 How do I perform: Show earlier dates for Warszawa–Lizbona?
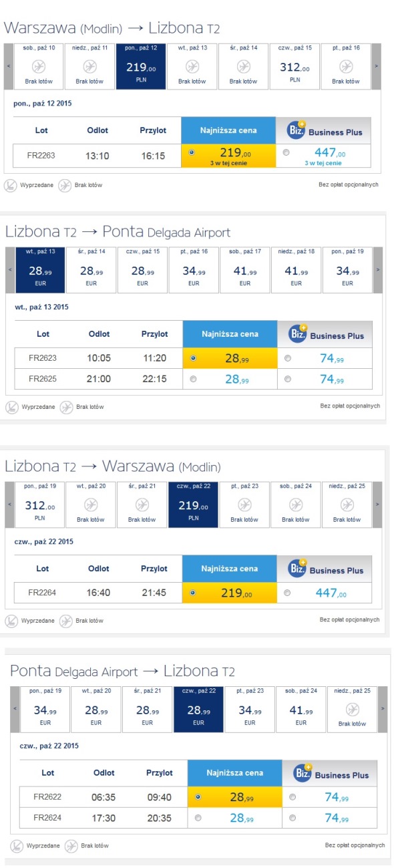pyautogui.click(x=8, y=66)
